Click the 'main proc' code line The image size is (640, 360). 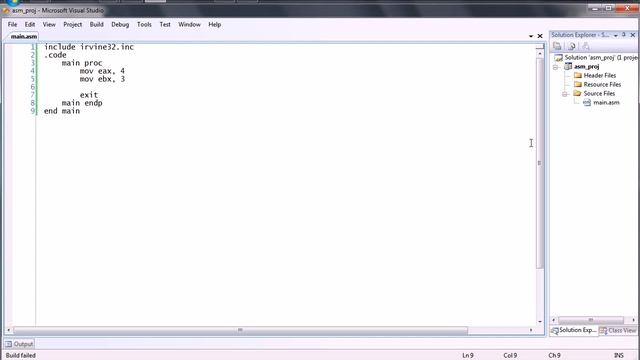coord(82,63)
